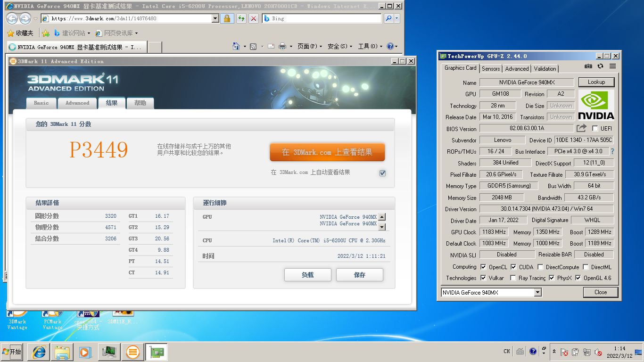This screenshot has width=644, height=362.
Task: Click the IE back arrow button
Action: 12,18
